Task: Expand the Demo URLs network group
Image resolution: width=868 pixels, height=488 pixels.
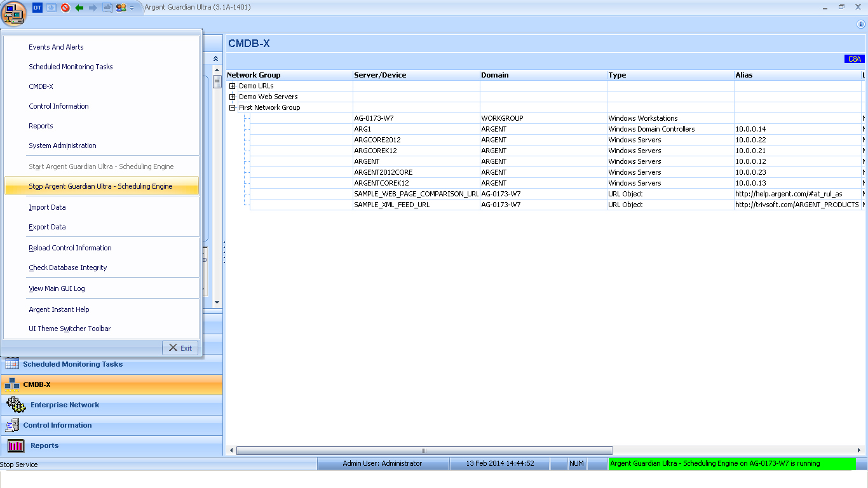Action: point(233,86)
